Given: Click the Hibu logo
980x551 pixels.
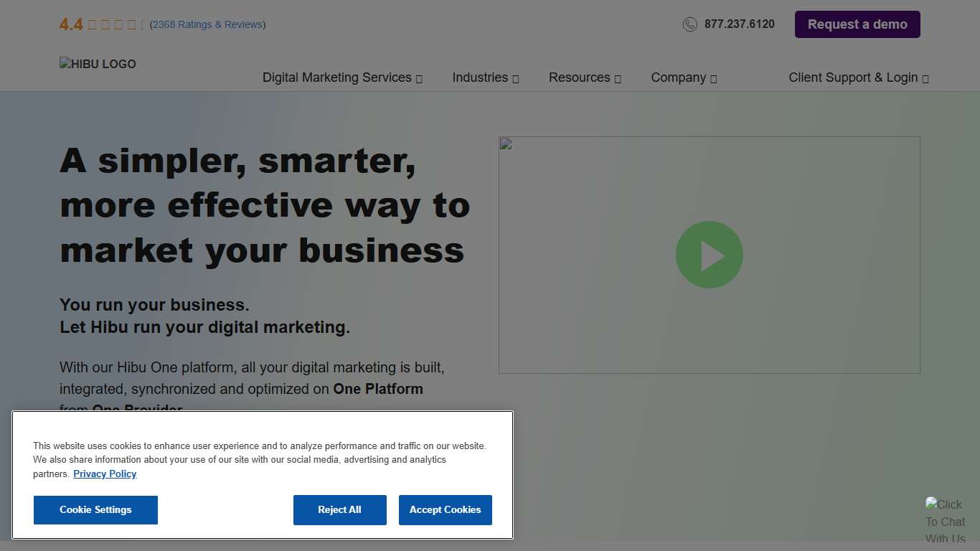Looking at the screenshot, I should [98, 64].
